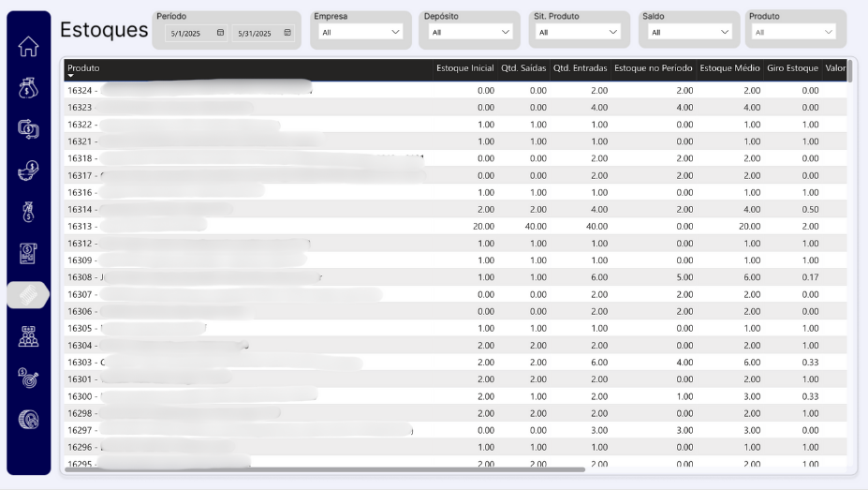Select product row 16306

455,311
